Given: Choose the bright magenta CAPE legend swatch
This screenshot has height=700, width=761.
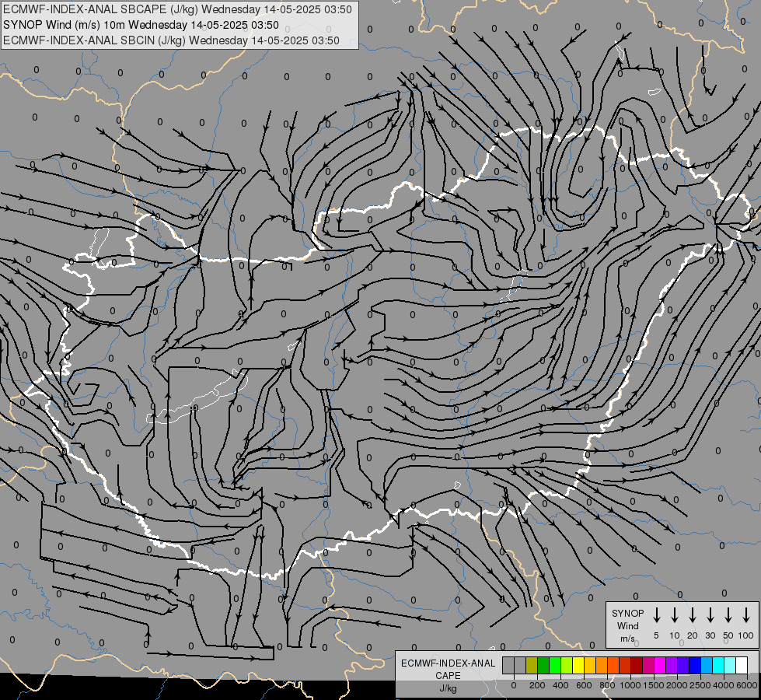Looking at the screenshot, I should click(x=660, y=665).
